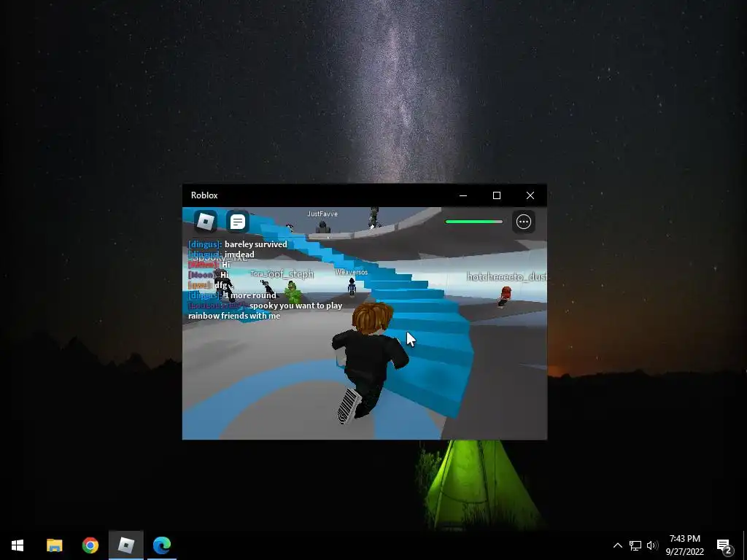The height and width of the screenshot is (560, 747).
Task: Click the green character avatar
Action: 292,292
